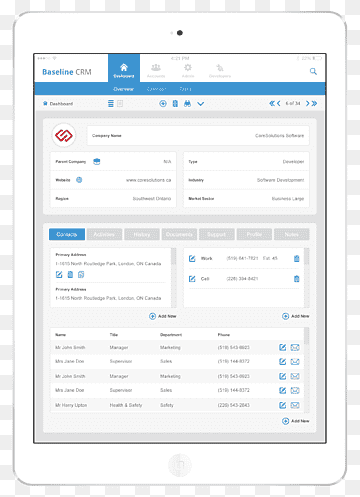
Task: Open the Website globe icon
Action: pos(79,180)
